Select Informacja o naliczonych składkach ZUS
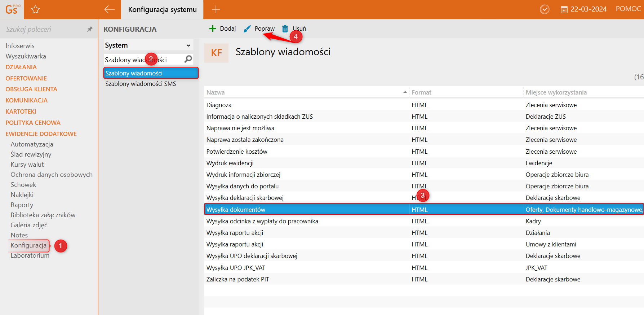Viewport: 644px width, 315px height. click(x=424, y=117)
